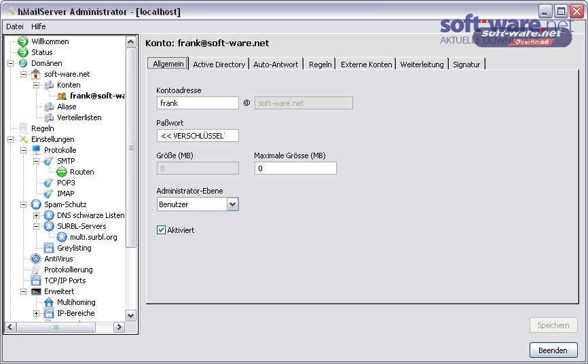
Task: Expand the DNS schwarze Listen node
Action: tap(37, 216)
